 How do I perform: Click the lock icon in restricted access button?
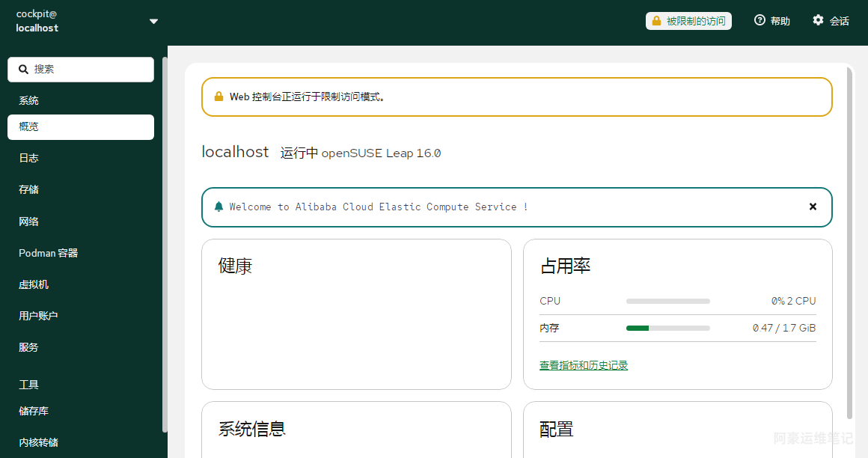point(656,21)
